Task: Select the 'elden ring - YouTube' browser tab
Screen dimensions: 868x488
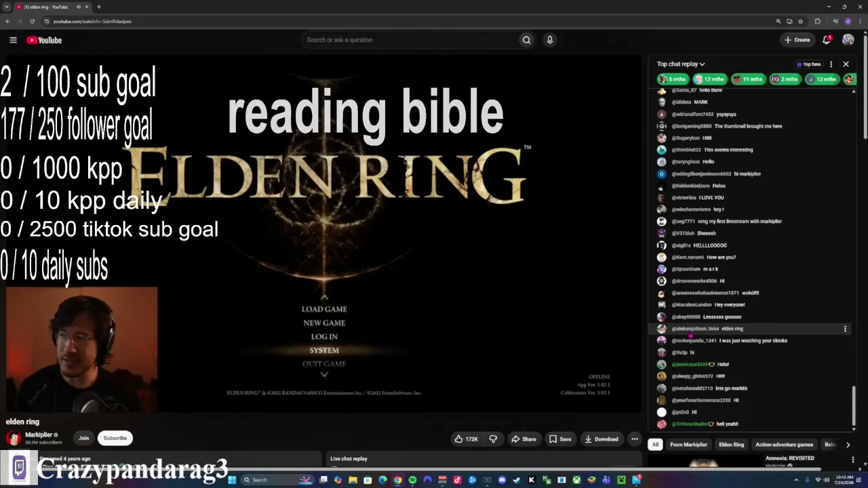Action: [52, 7]
